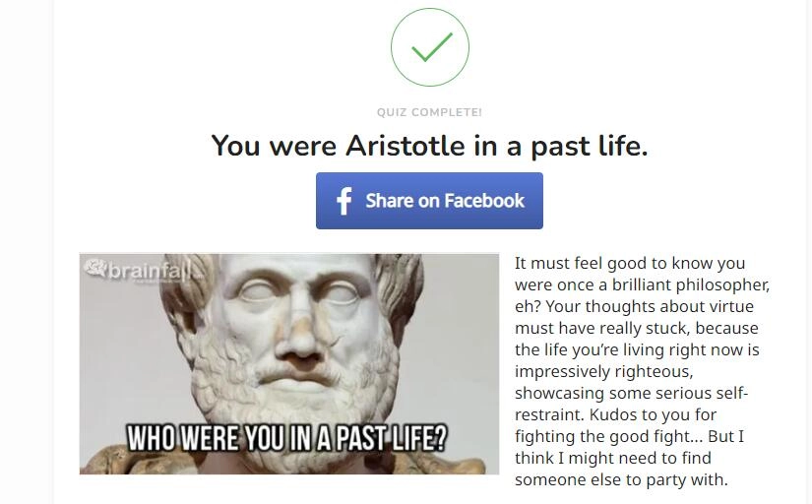Select the 'You were Aristotle' result heading
This screenshot has height=504, width=812.
pyautogui.click(x=429, y=146)
